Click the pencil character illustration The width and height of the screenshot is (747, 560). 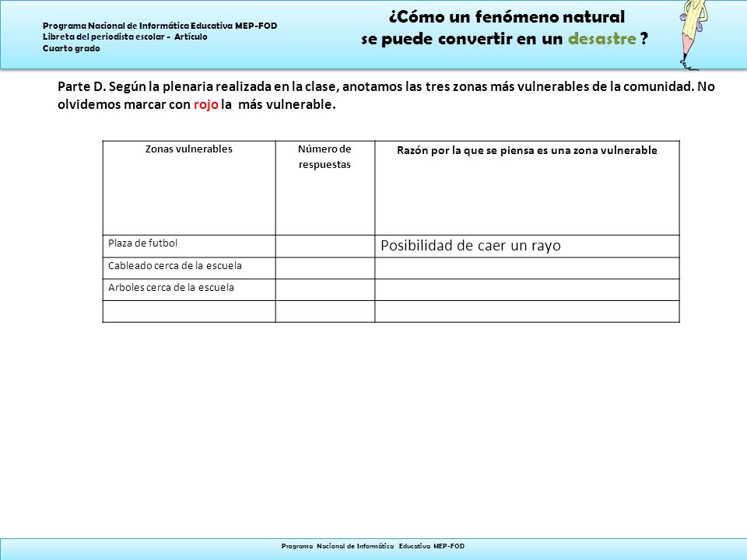tap(695, 35)
